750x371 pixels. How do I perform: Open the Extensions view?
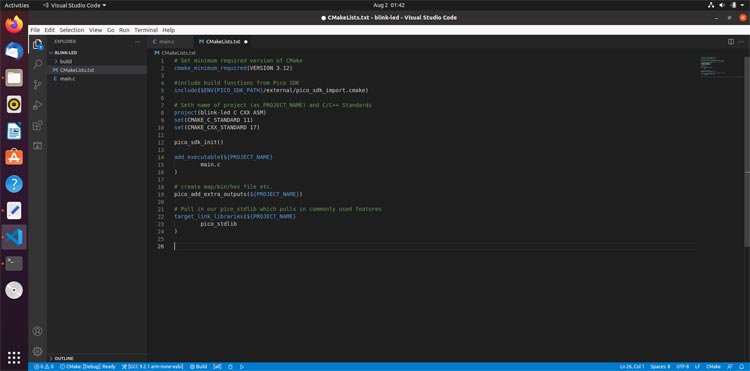click(37, 125)
